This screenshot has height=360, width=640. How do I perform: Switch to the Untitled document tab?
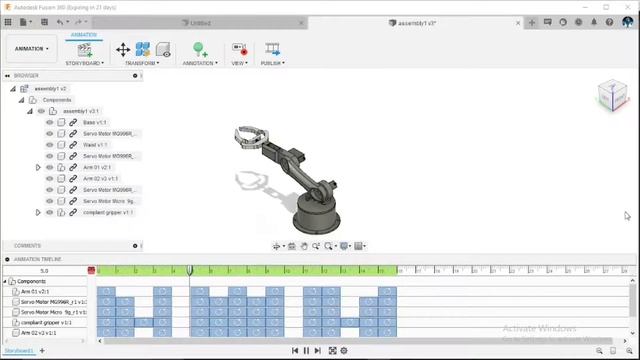click(200, 23)
